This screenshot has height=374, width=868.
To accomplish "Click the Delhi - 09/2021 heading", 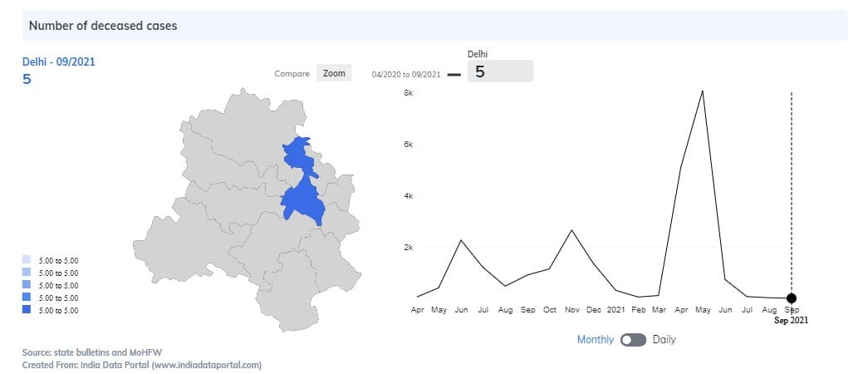I will (x=59, y=62).
